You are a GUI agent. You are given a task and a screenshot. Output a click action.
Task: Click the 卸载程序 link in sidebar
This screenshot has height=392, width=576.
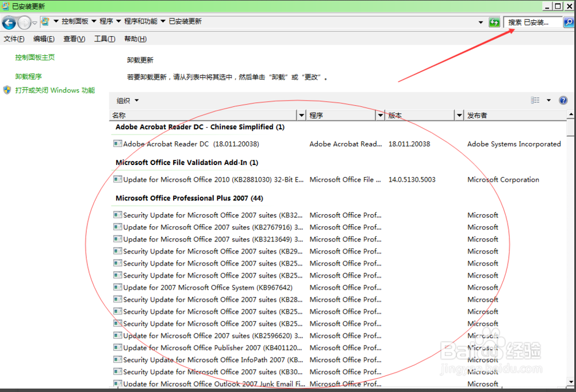29,76
